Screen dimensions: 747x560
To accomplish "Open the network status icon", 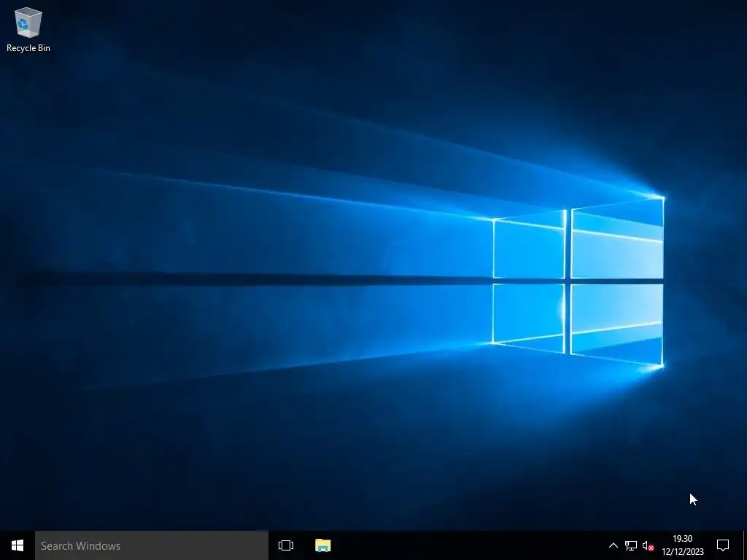I will tap(631, 545).
